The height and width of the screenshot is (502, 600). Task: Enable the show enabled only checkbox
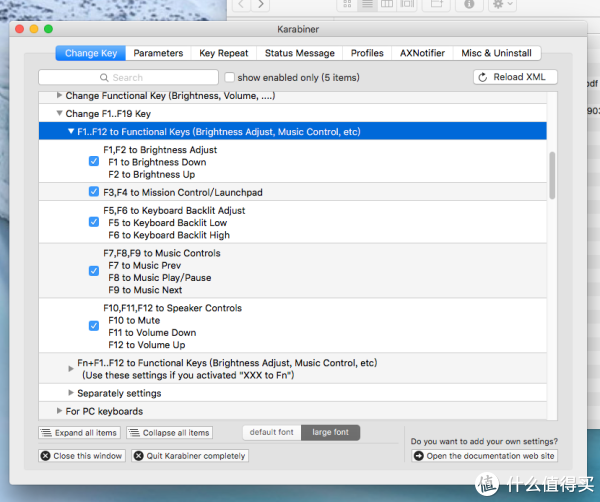[230, 77]
